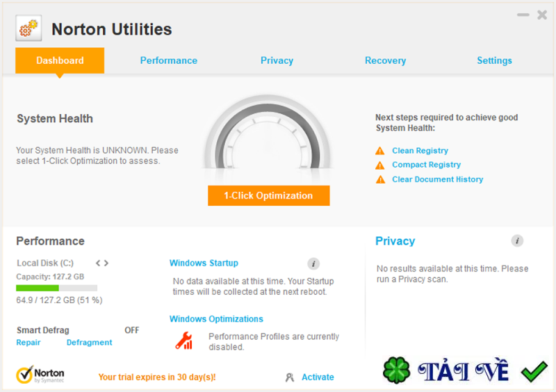The height and width of the screenshot is (392, 556).
Task: Click the Norton by Symantec logo
Action: [x=40, y=375]
